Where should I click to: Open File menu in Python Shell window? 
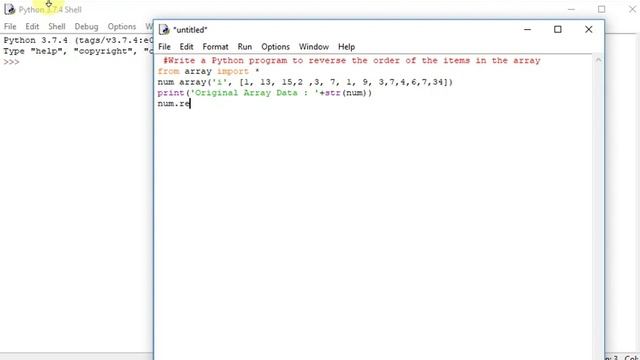pos(10,27)
